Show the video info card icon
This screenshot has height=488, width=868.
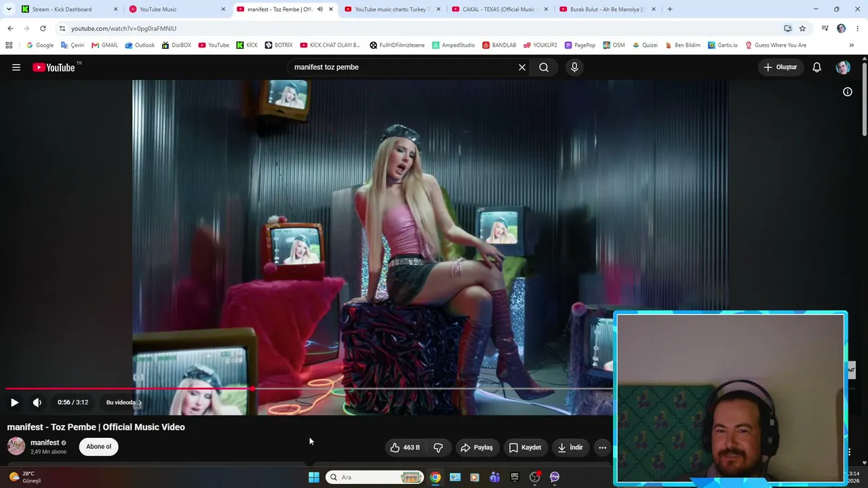[x=848, y=91]
